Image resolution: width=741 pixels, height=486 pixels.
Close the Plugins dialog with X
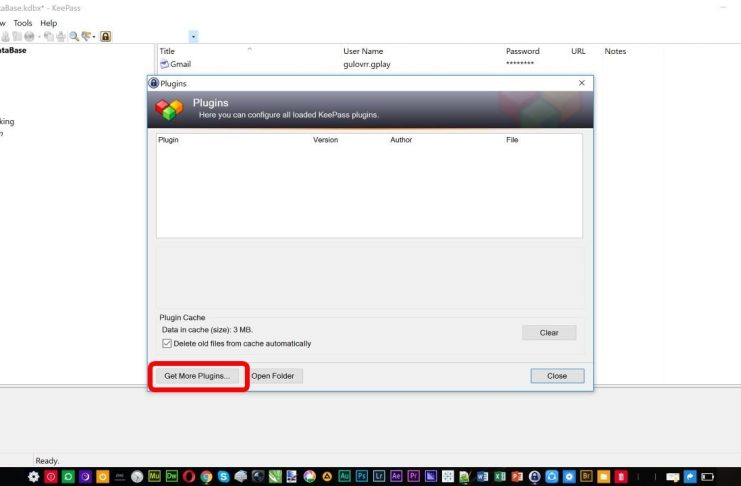click(582, 83)
